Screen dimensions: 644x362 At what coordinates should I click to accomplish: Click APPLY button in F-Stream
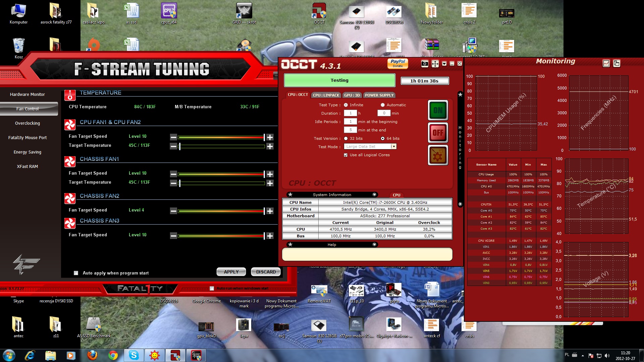[231, 272]
